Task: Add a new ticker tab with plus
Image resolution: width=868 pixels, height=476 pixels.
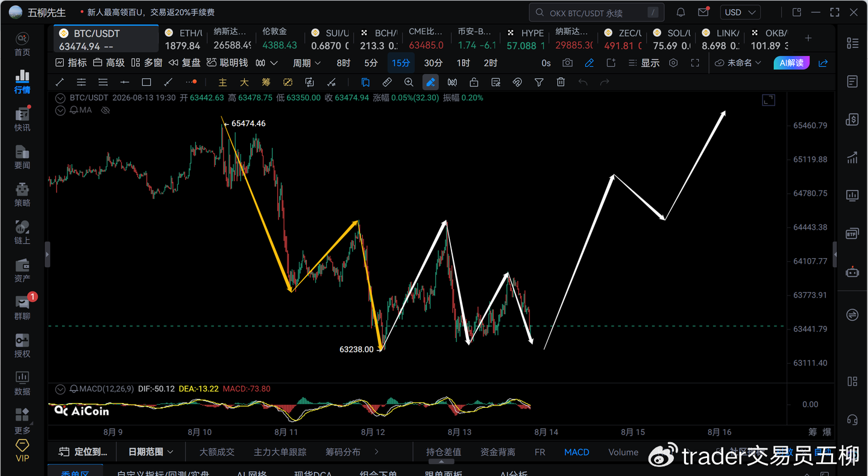Action: tap(808, 38)
